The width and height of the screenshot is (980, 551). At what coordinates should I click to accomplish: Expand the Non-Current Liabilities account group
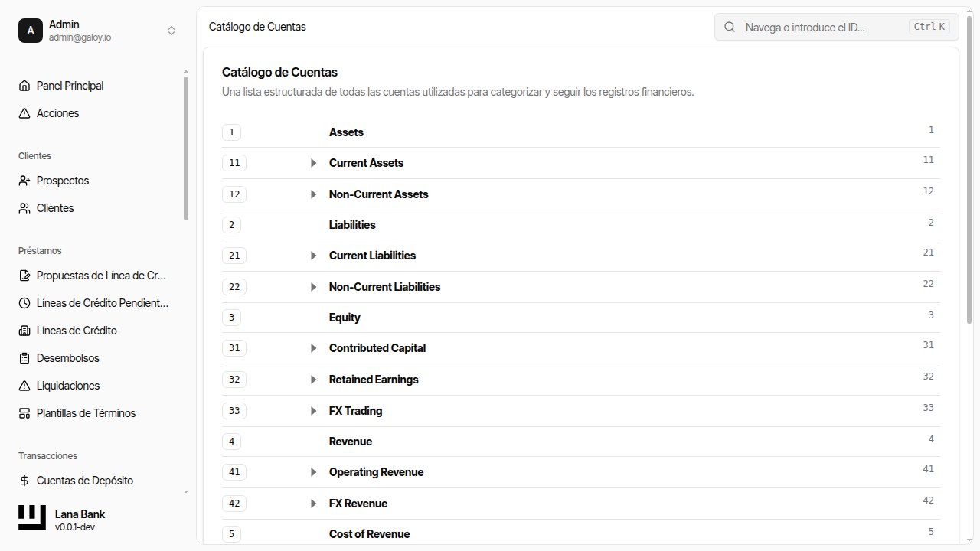tap(313, 287)
